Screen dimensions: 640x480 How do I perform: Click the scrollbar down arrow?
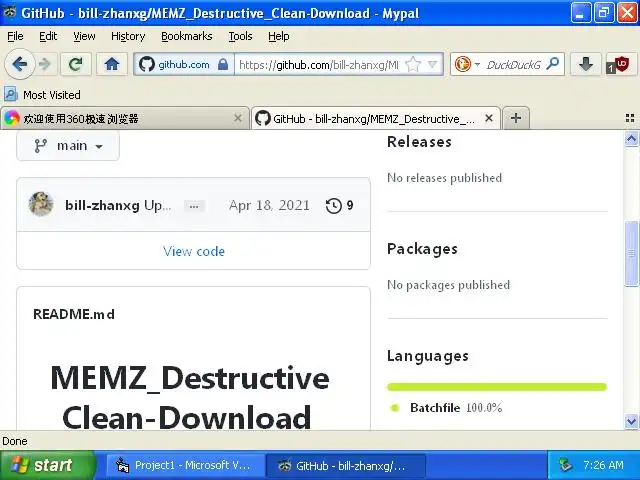tap(631, 421)
